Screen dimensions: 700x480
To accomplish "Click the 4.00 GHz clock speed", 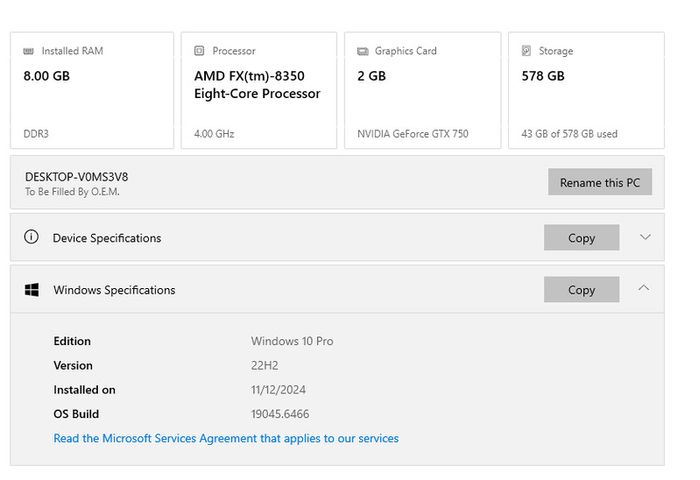I will click(214, 134).
